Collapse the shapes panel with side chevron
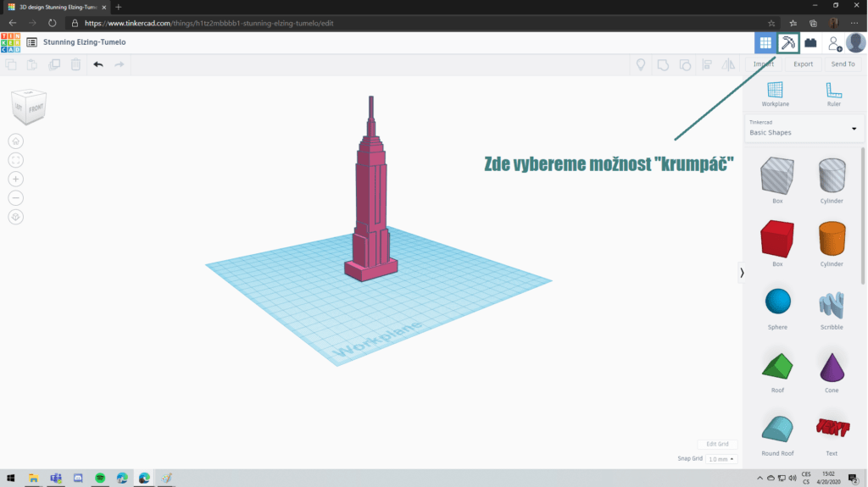The height and width of the screenshot is (487, 868). (x=742, y=273)
